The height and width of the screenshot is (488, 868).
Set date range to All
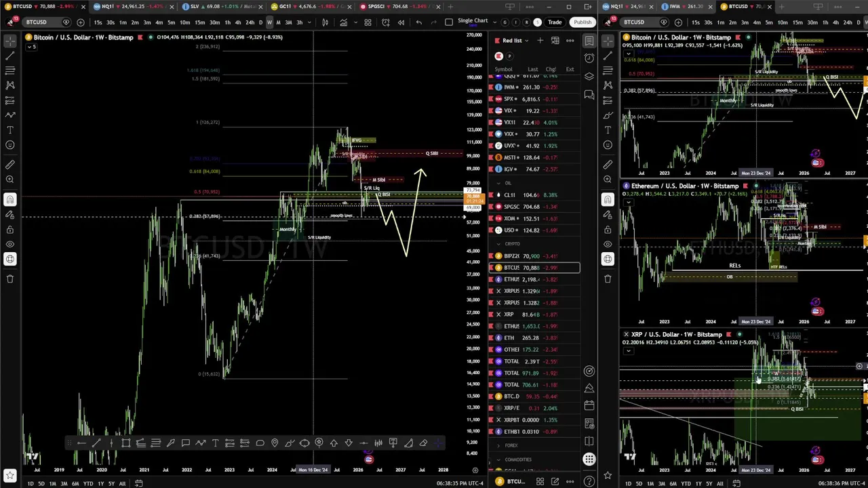[122, 483]
